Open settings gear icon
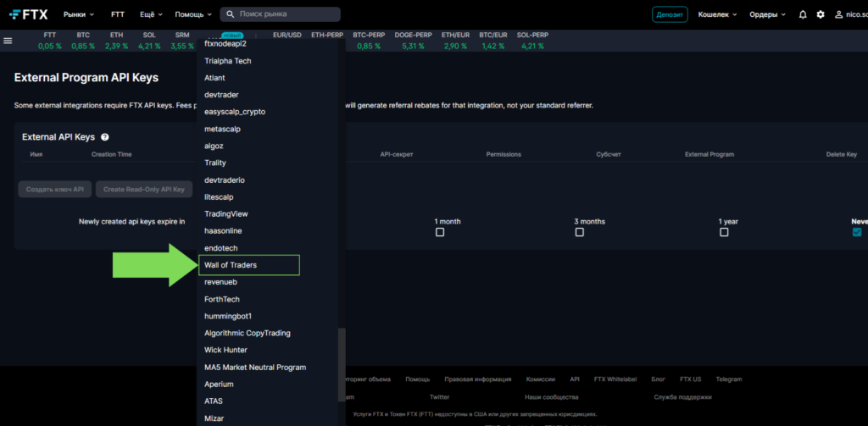The height and width of the screenshot is (426, 868). pos(820,14)
